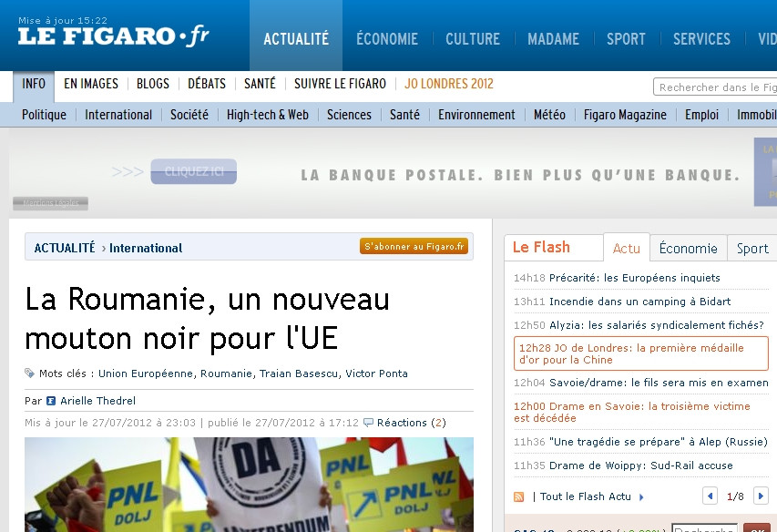The height and width of the screenshot is (532, 777).
Task: Go to previous Le Flash page arrow
Action: pos(711,496)
